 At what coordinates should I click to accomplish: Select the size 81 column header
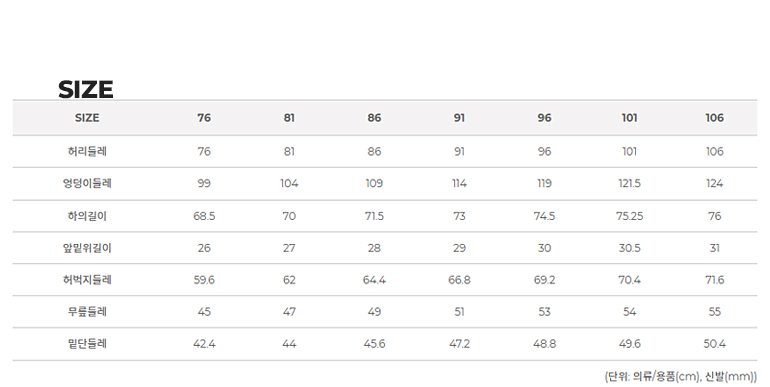point(289,118)
